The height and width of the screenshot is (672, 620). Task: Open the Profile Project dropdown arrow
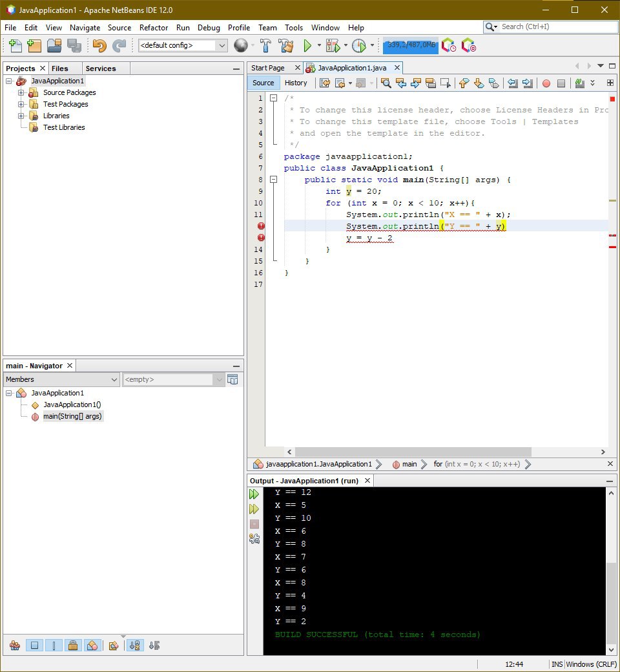[x=372, y=45]
